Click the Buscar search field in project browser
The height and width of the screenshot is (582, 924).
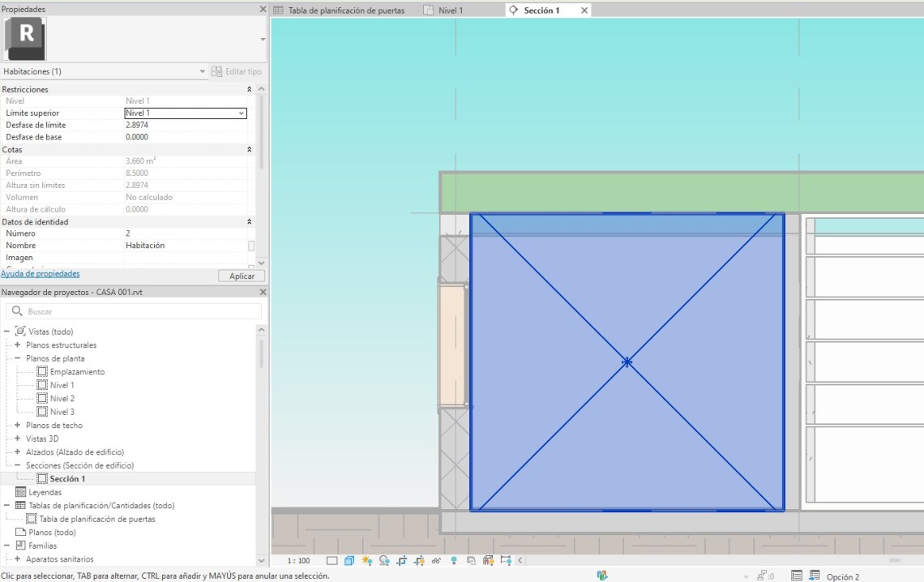[x=134, y=311]
